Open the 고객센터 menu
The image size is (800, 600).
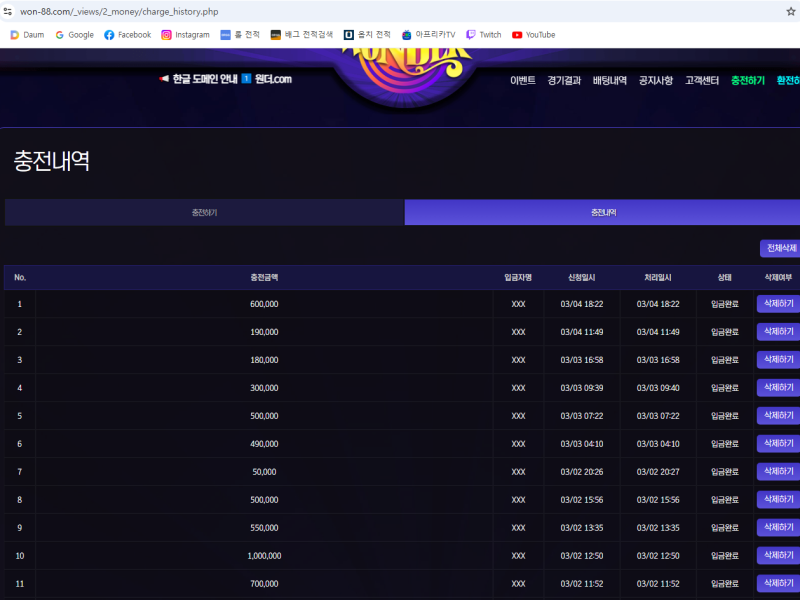click(701, 80)
